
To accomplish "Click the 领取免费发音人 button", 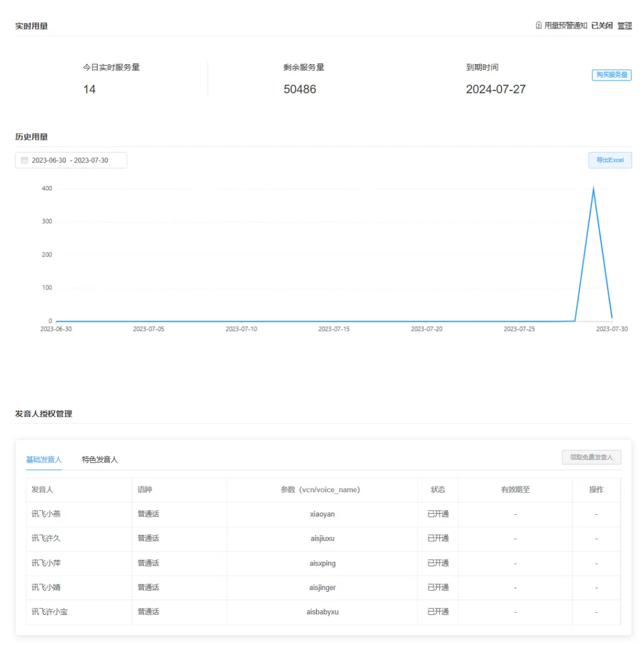I will (591, 457).
